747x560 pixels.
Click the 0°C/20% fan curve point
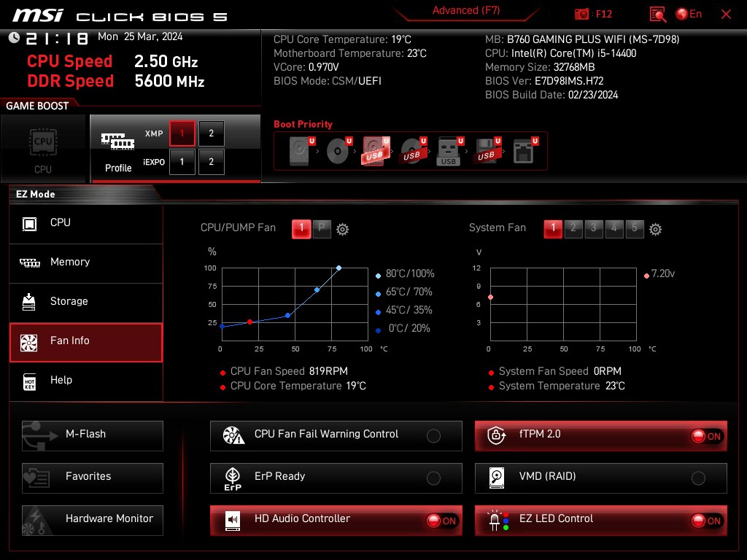tap(222, 326)
